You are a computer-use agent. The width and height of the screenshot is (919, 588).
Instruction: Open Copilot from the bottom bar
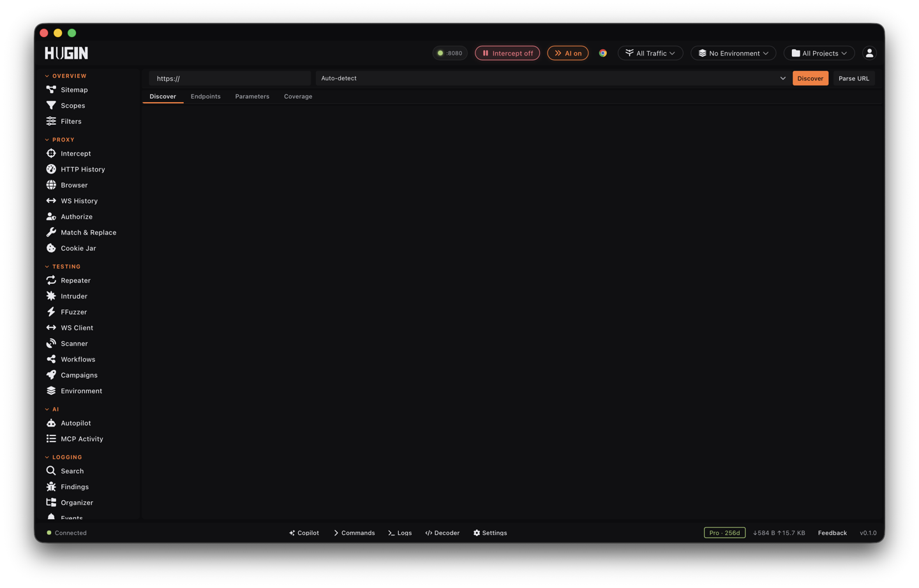tap(304, 533)
